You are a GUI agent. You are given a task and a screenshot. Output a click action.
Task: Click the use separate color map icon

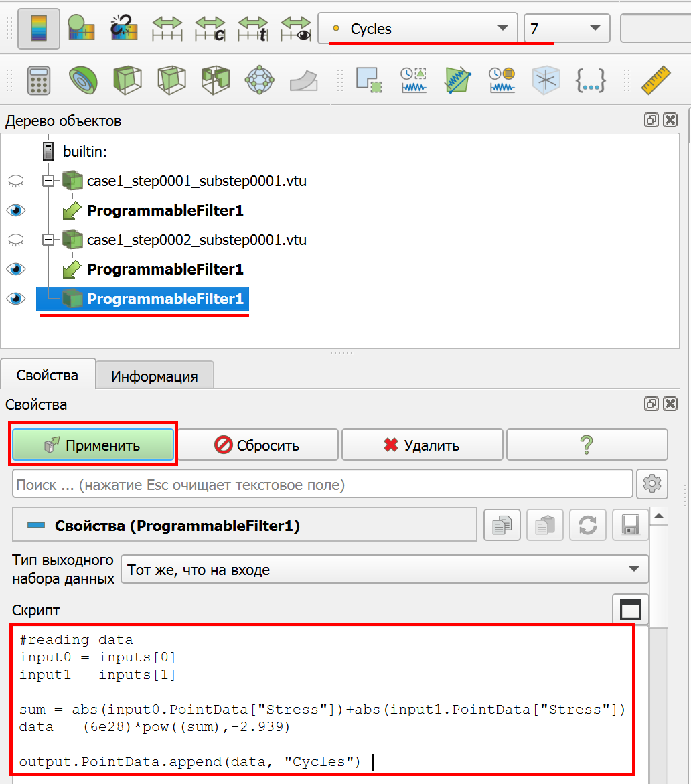click(x=124, y=29)
